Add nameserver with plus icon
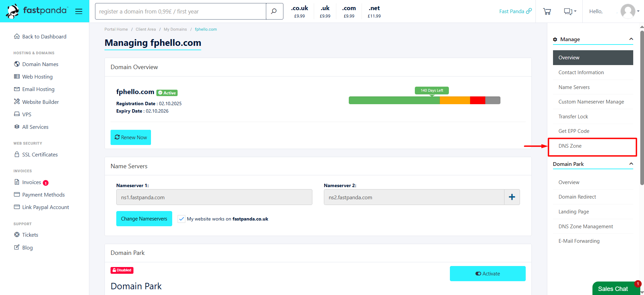 pos(512,197)
